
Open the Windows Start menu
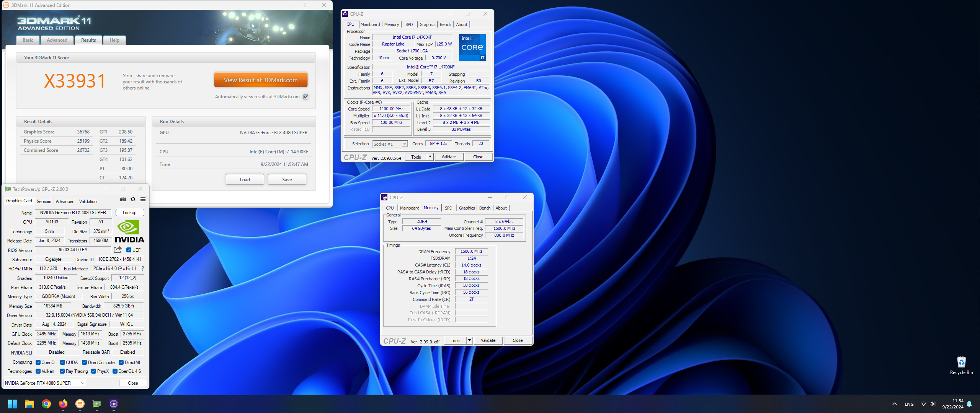(12, 404)
